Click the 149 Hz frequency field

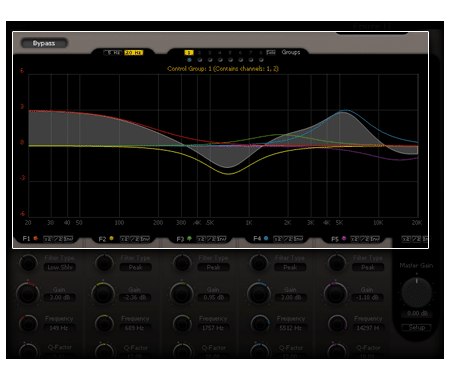coord(60,328)
